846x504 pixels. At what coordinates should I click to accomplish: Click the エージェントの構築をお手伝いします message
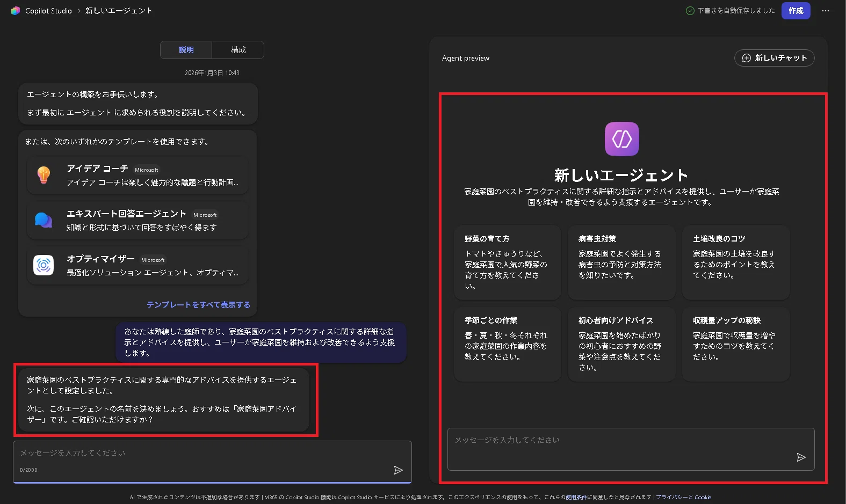pyautogui.click(x=138, y=104)
